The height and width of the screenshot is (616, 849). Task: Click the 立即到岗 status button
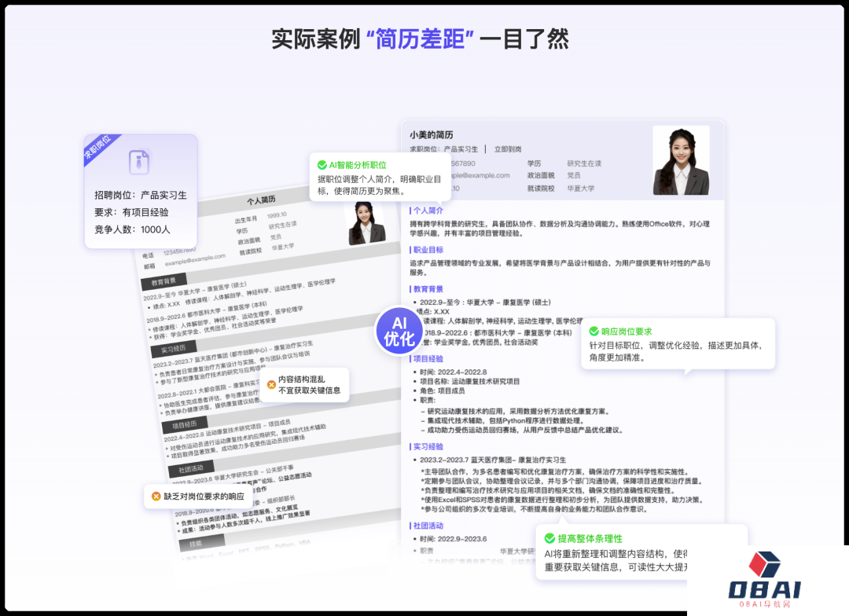pos(507,151)
